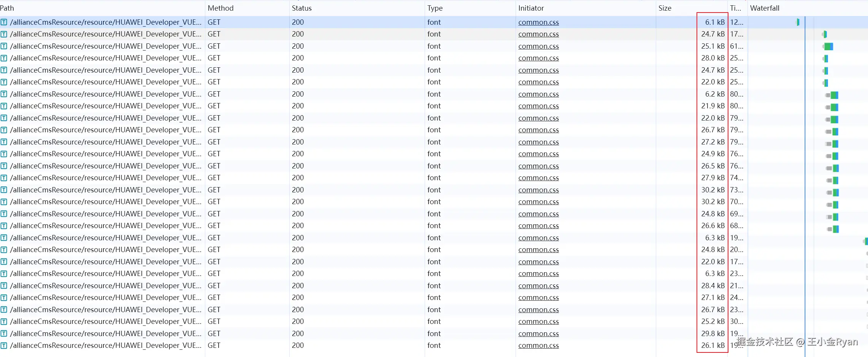The image size is (868, 357).
Task: Open common.css link in 6.2 kB row
Action: (538, 94)
